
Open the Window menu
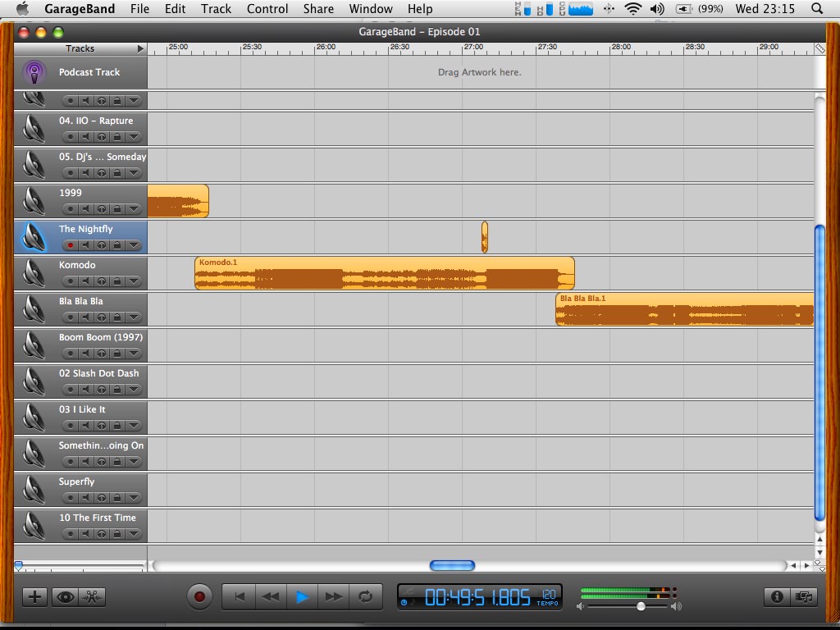[x=371, y=8]
